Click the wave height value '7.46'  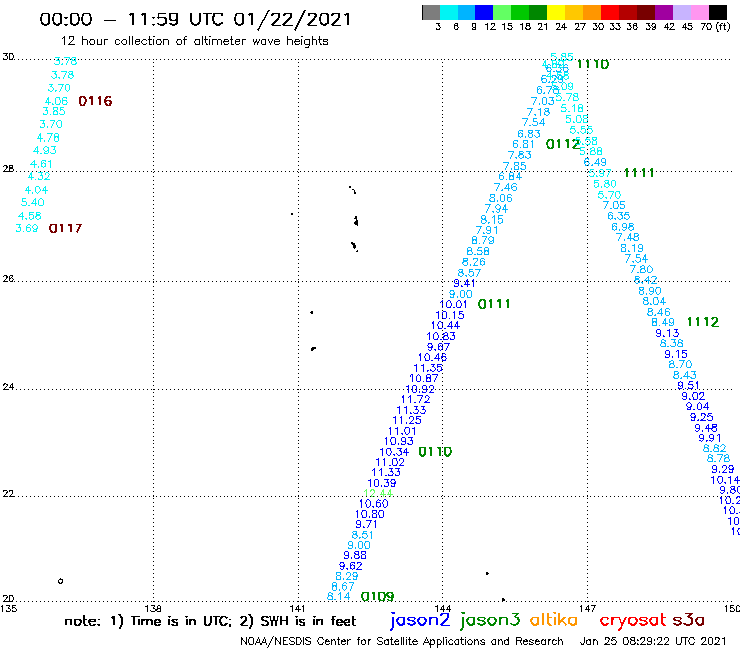tap(505, 187)
